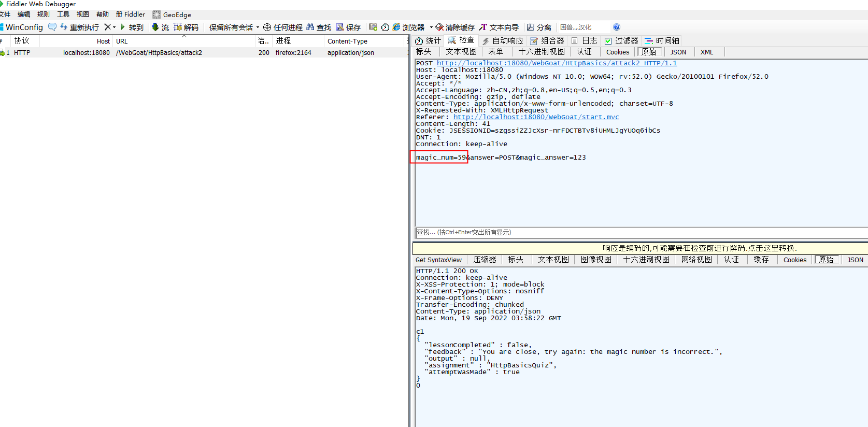Open the 视图 menu
Screen dimensions: 868x427
tap(83, 15)
